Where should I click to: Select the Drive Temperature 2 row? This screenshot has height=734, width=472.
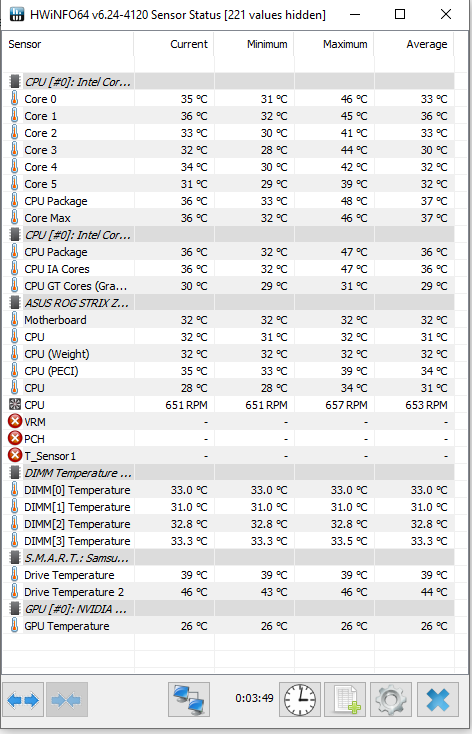[x=228, y=592]
